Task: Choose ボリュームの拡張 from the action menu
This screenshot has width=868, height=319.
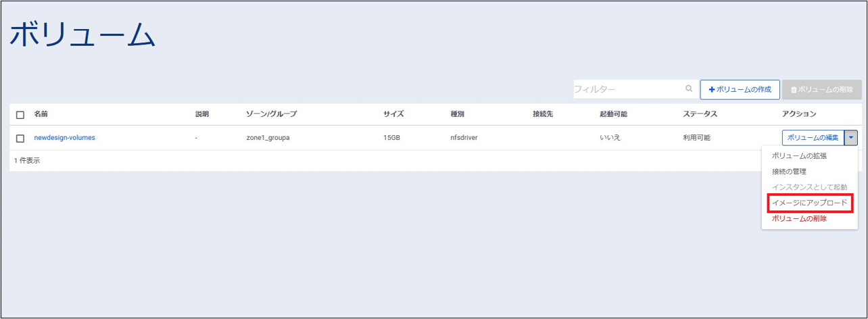Action: tap(799, 155)
